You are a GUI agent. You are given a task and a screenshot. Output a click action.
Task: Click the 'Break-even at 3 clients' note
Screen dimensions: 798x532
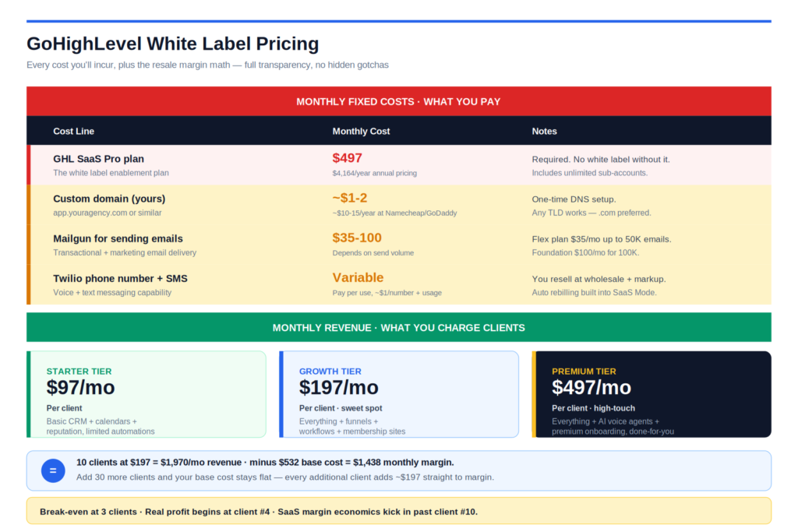[259, 512]
